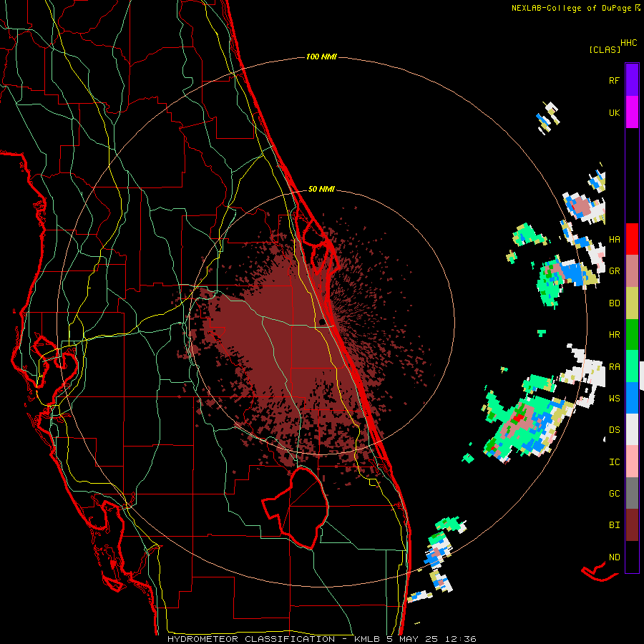Click the blue WS wet snow swatch
The image size is (644, 644).
pos(632,398)
